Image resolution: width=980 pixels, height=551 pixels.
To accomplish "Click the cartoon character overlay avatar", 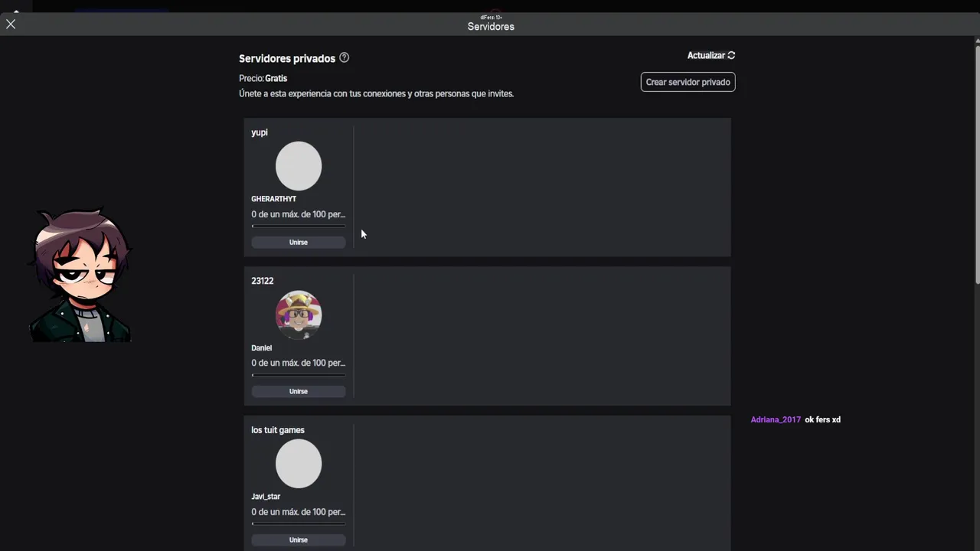I will (x=80, y=275).
